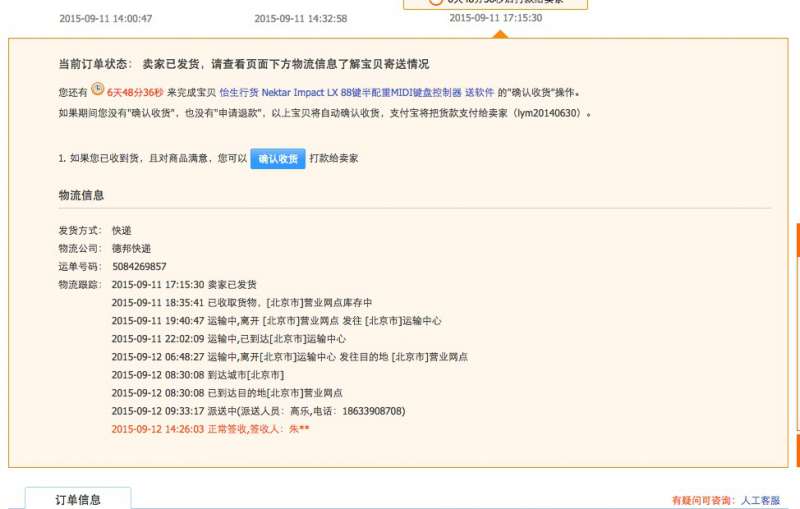Click the cut-off tooltip box at the top
Viewport: 800px width, 509px height.
point(495,4)
